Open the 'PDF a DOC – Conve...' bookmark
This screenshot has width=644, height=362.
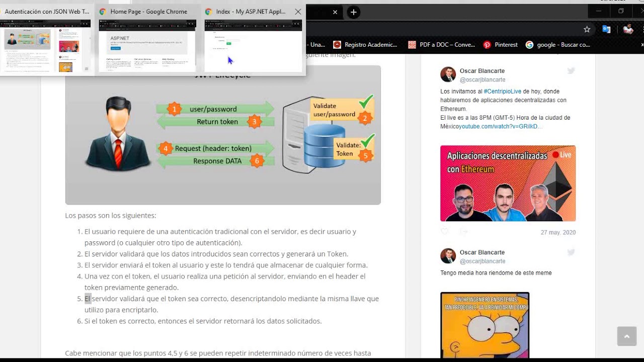pos(441,45)
